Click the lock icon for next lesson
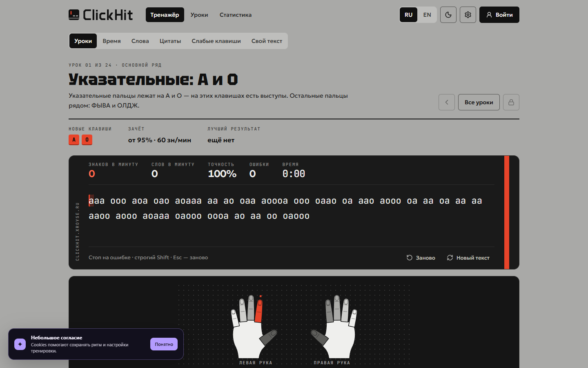This screenshot has height=368, width=588. click(x=511, y=102)
